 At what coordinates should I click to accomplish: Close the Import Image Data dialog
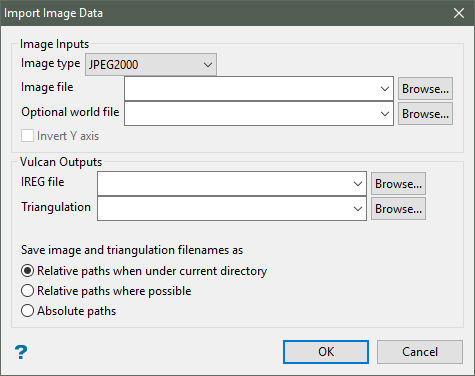click(x=459, y=13)
